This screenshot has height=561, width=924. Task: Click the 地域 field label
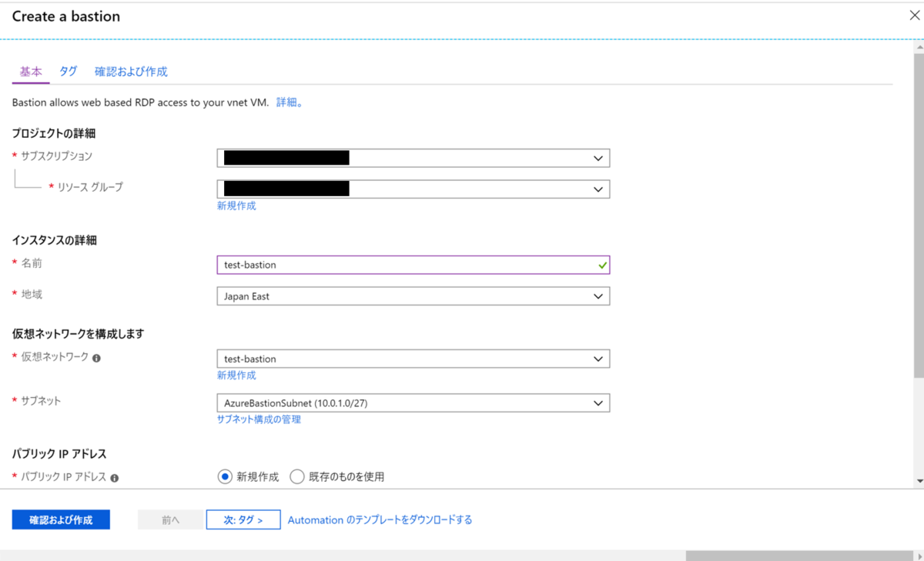coord(32,294)
